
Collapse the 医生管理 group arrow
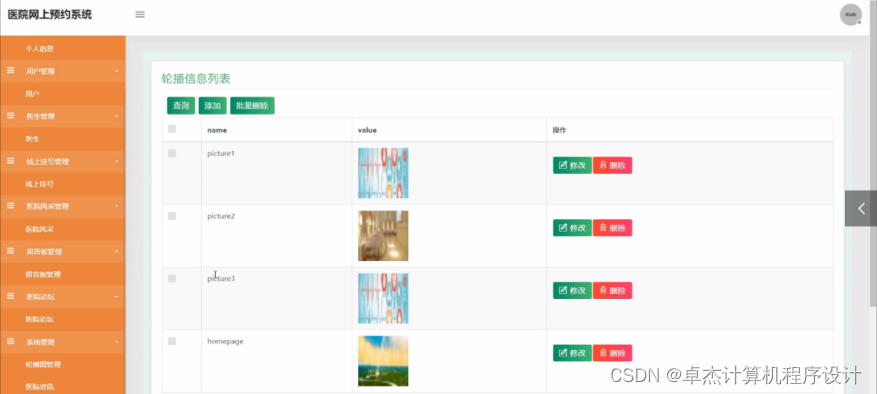(x=116, y=116)
